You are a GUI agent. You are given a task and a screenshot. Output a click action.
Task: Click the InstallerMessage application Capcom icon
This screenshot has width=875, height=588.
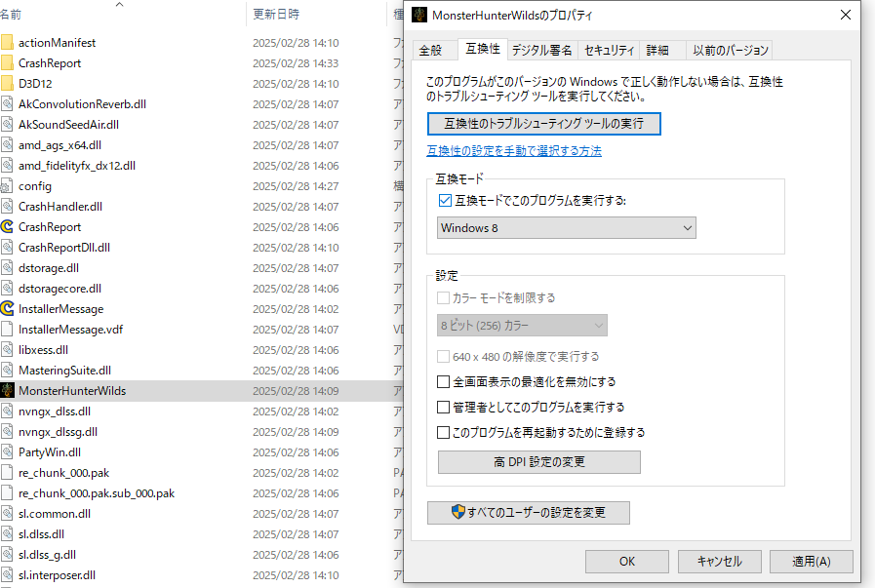coord(7,308)
